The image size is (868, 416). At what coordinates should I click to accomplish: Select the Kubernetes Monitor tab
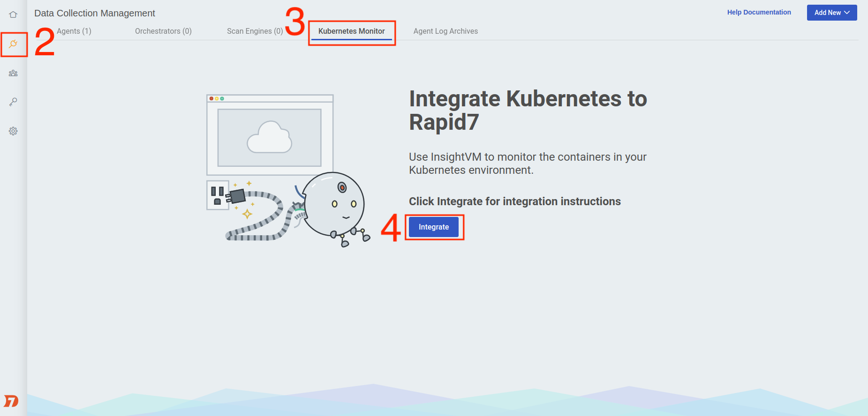(x=352, y=31)
